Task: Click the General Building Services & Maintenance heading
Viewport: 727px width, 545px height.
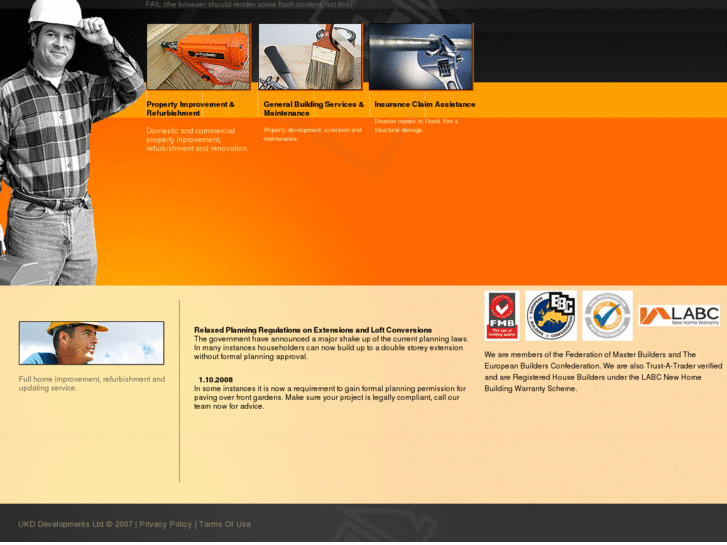Action: point(313,109)
